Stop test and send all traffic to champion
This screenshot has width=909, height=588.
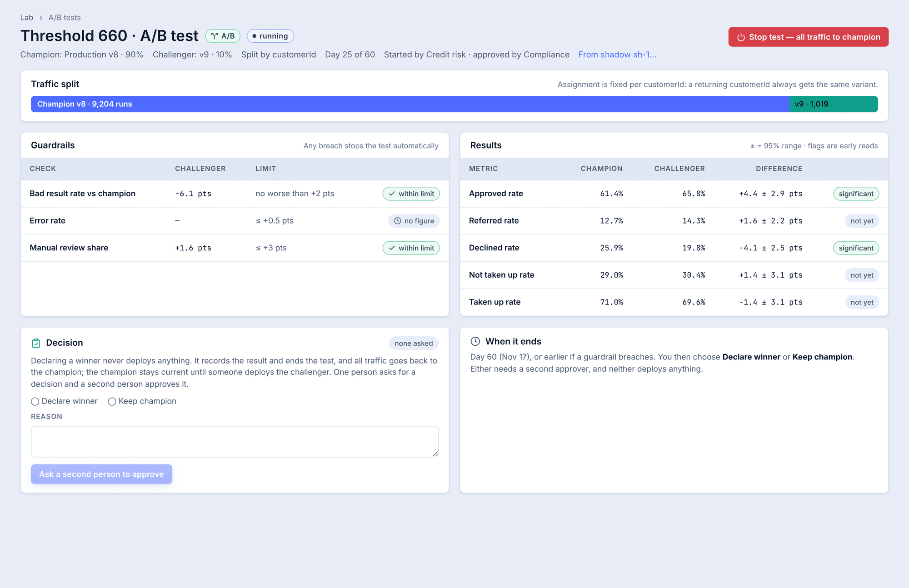[808, 37]
